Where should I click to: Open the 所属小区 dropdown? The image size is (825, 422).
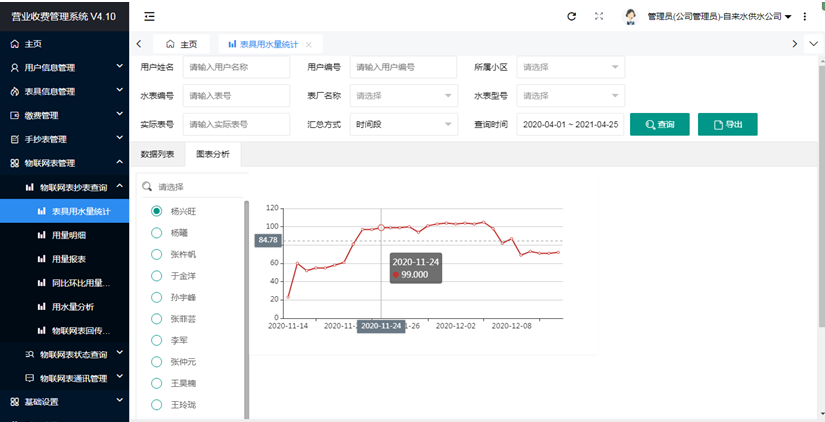pos(570,67)
